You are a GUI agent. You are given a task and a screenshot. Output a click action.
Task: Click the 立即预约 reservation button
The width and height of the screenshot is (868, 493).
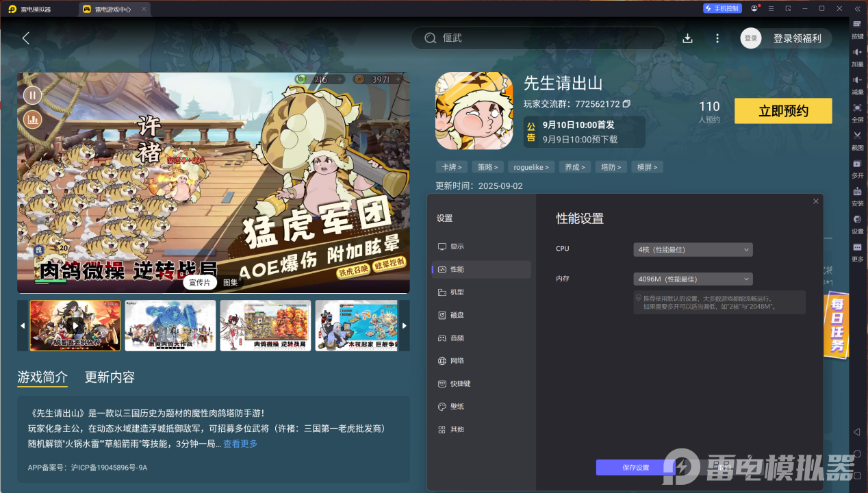(x=782, y=110)
